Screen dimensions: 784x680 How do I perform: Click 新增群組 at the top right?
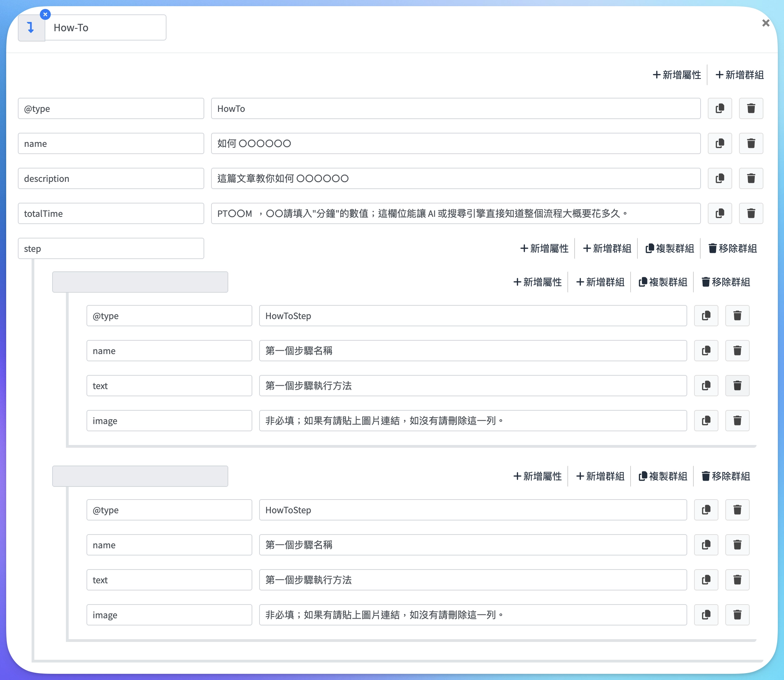(x=739, y=75)
